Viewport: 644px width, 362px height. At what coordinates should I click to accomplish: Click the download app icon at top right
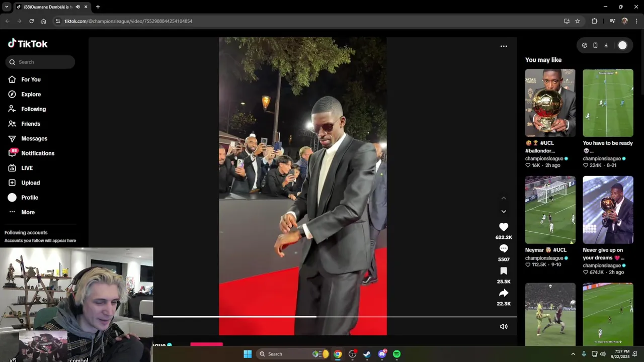[x=606, y=45]
